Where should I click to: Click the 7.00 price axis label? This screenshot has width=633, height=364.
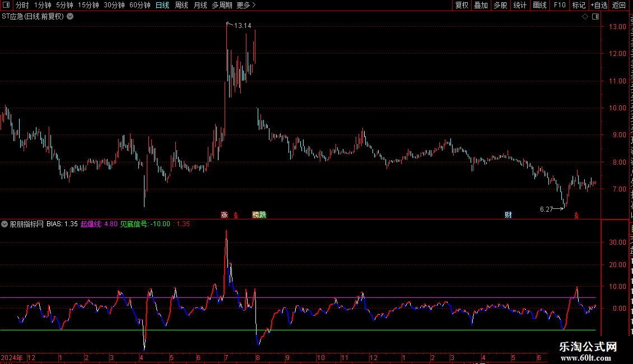pos(619,189)
